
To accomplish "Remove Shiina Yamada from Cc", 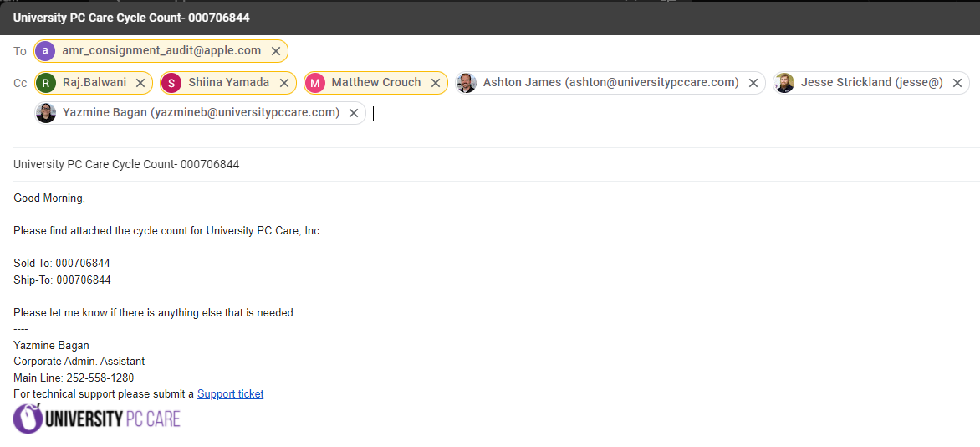I will coord(284,83).
